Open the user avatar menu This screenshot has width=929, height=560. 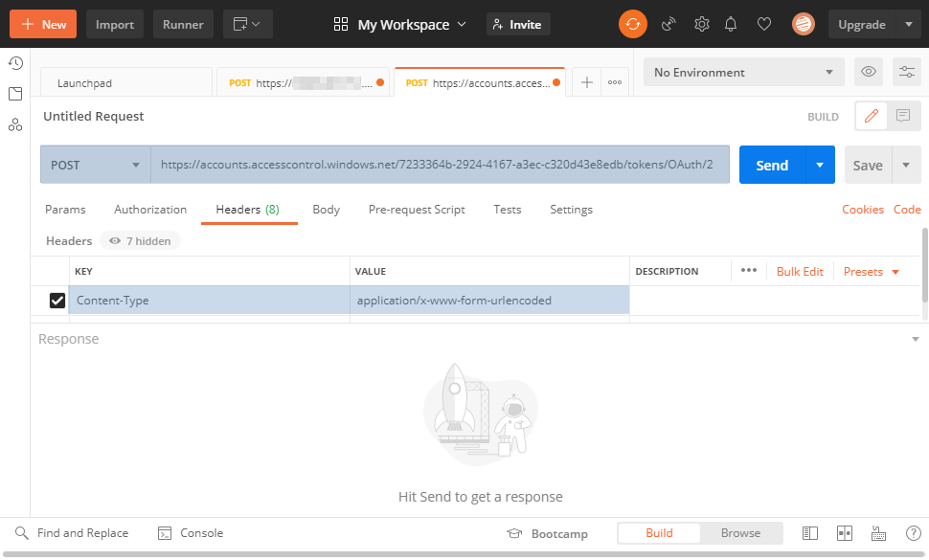click(804, 24)
